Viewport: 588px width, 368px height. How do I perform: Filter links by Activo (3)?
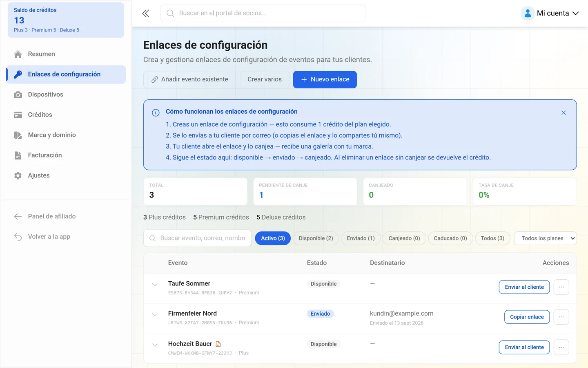coord(273,238)
